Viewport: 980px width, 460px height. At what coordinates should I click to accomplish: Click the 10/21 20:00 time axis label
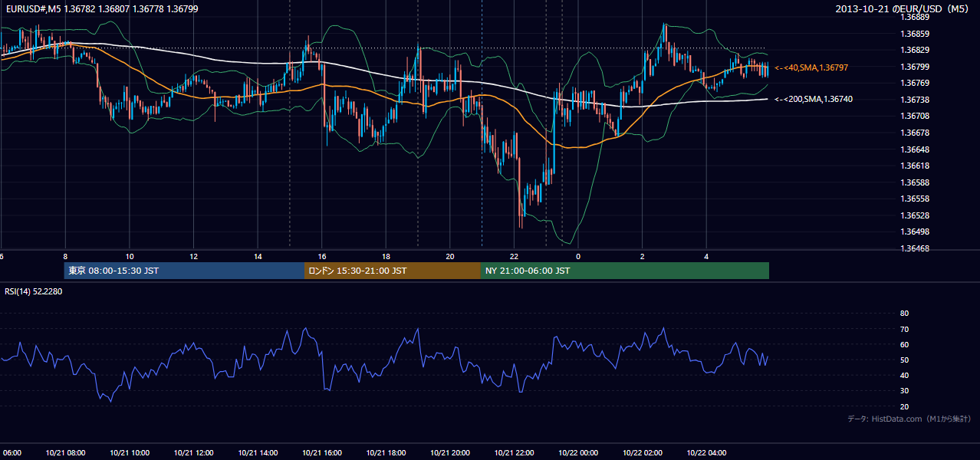450,453
